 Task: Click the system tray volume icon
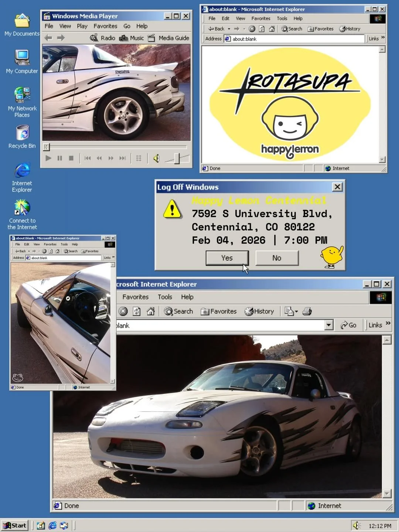tap(357, 525)
